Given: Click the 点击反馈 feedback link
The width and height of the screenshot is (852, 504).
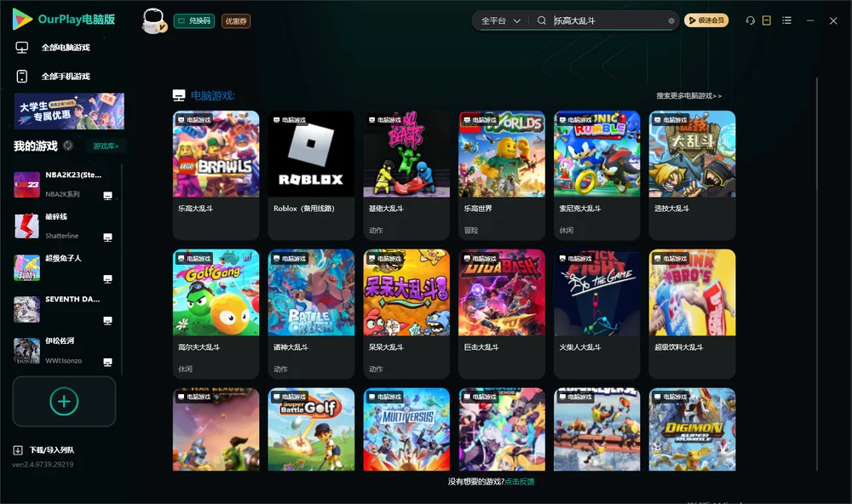Looking at the screenshot, I should click(x=520, y=482).
